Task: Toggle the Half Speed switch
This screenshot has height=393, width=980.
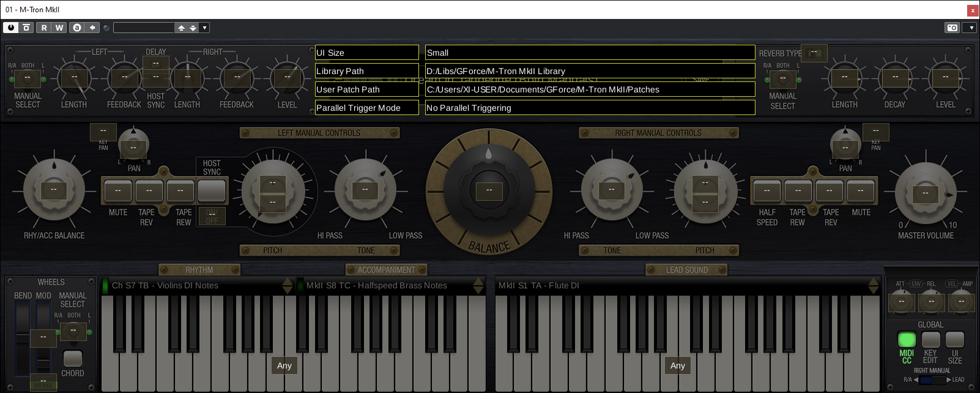Action: click(767, 191)
